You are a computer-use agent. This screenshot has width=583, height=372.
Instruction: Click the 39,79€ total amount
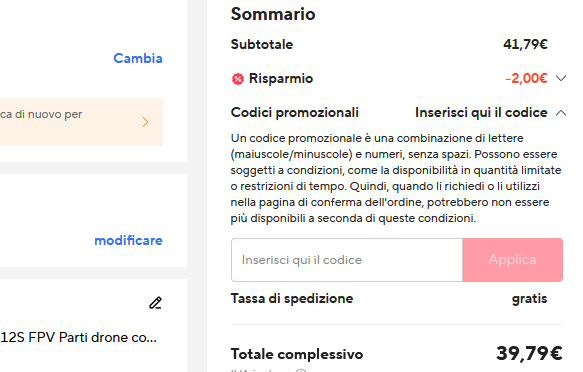[529, 353]
